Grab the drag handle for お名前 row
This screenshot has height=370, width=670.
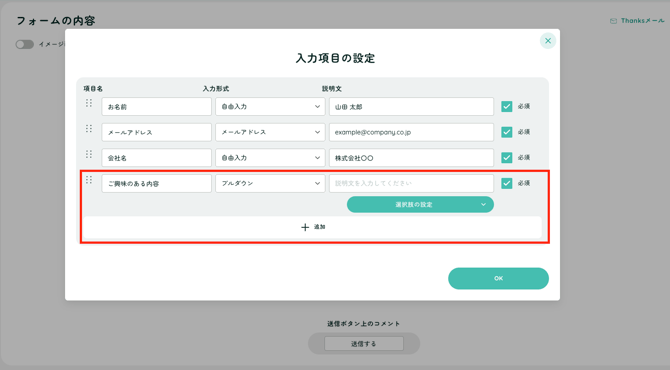[89, 103]
